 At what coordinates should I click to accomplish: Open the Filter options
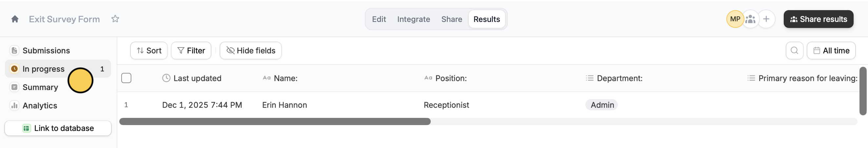pos(191,50)
